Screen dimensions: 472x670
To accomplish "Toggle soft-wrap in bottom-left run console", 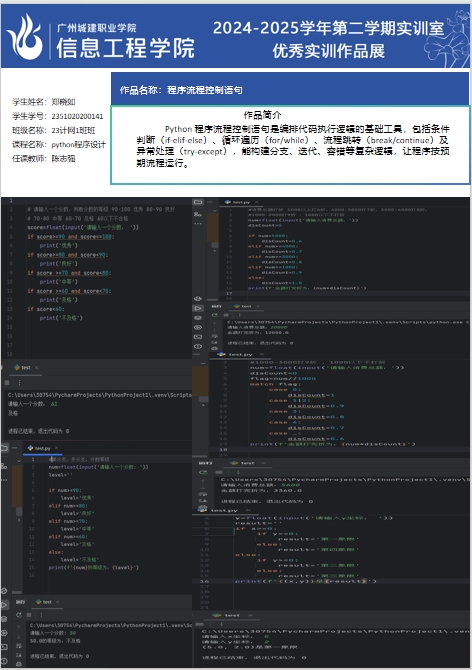I will [19, 646].
